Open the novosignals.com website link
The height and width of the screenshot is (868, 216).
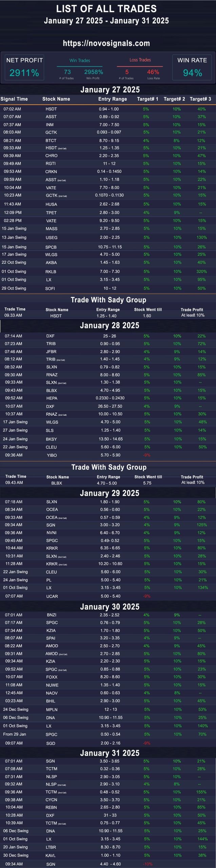tap(106, 43)
